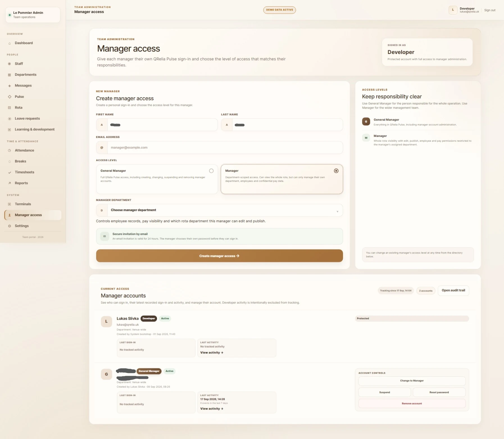Viewport: 504px width, 439px height.
Task: Click the "Tracking since 17 Sep, 14:04" badge
Action: click(396, 291)
